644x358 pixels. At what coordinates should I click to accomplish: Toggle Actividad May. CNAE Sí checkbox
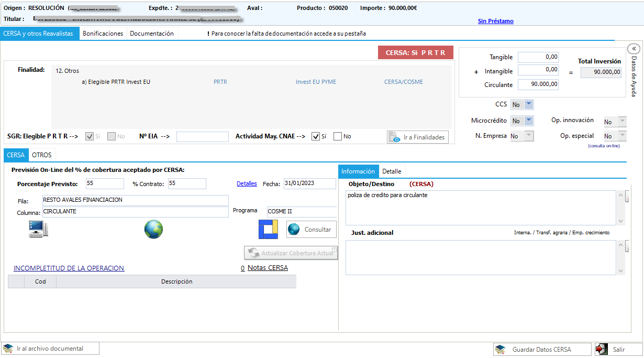pos(316,136)
